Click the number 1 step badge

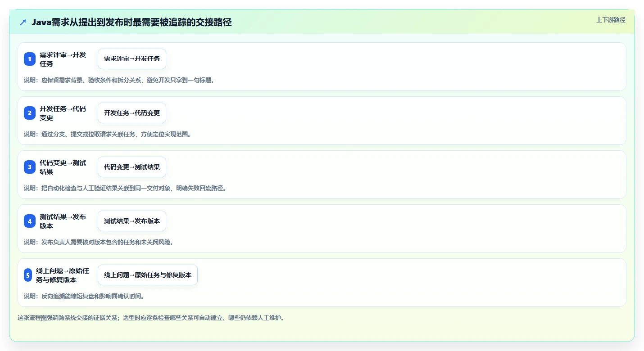[x=30, y=59]
